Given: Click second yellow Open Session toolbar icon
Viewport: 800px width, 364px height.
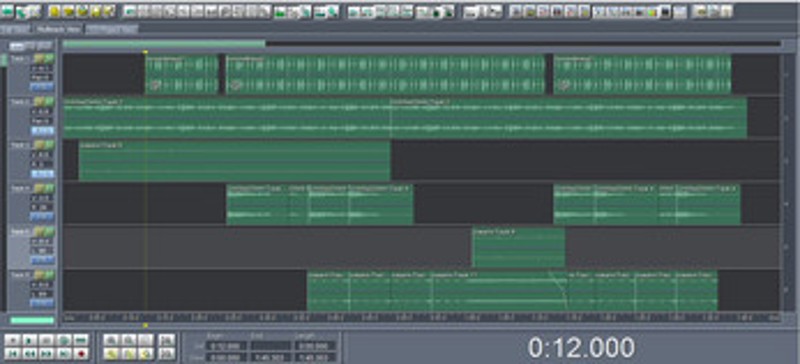Looking at the screenshot, I should point(68,11).
